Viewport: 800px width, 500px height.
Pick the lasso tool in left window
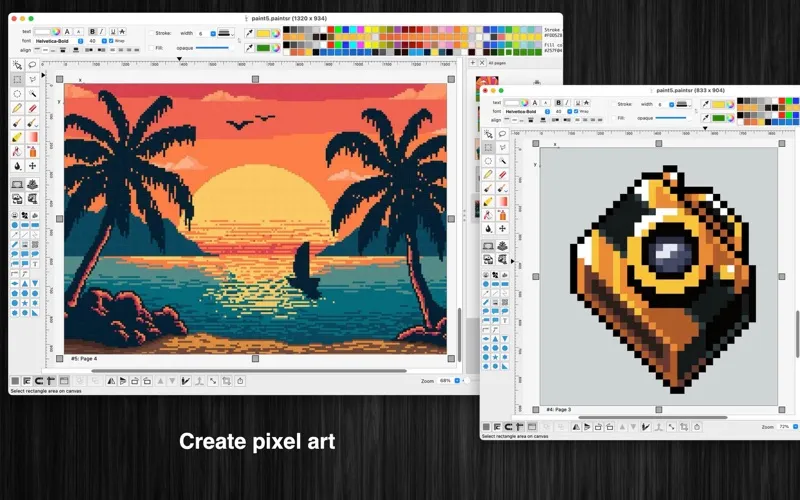point(32,65)
